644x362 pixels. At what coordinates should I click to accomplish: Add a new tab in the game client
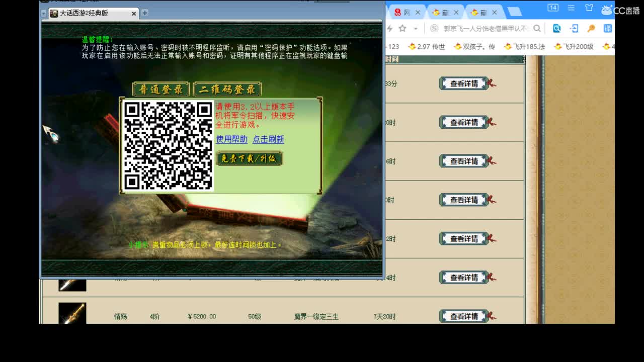point(145,13)
